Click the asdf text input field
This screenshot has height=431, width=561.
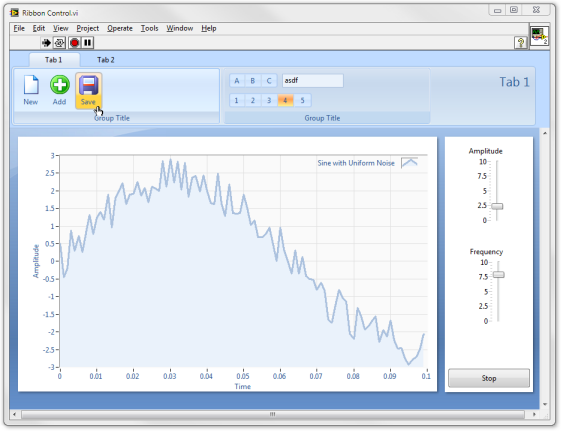tap(313, 81)
